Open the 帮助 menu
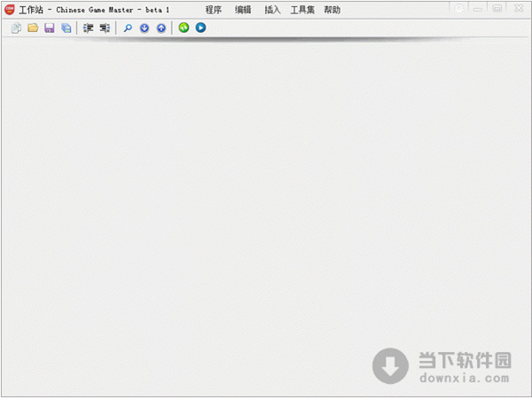532x399 pixels. tap(332, 10)
